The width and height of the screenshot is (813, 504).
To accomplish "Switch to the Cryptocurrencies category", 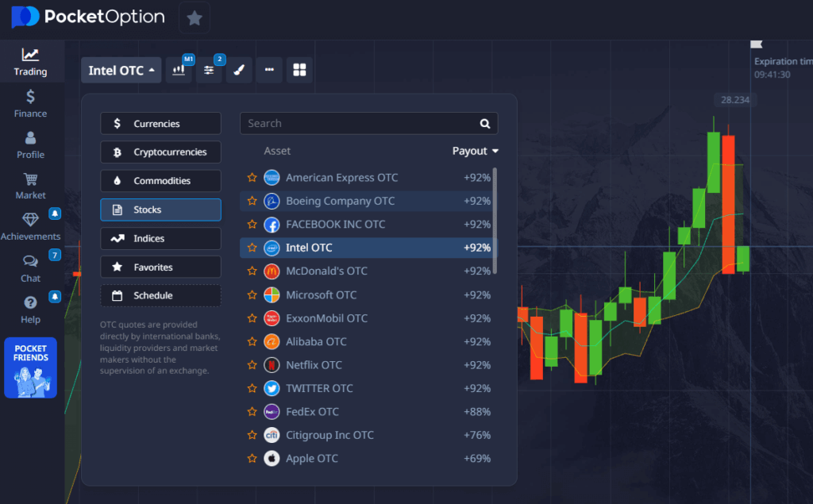I will click(x=160, y=152).
